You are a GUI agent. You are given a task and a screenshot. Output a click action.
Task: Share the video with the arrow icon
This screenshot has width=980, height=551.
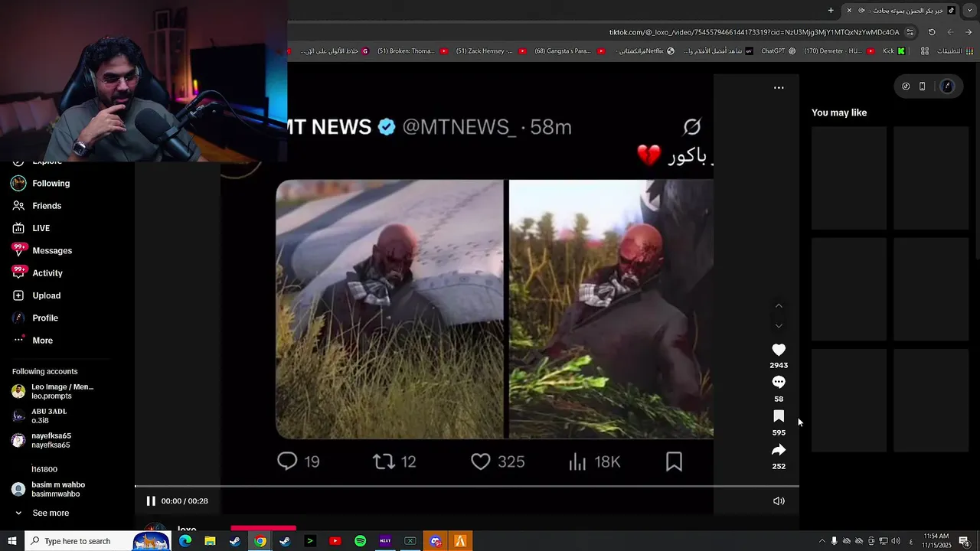click(779, 450)
